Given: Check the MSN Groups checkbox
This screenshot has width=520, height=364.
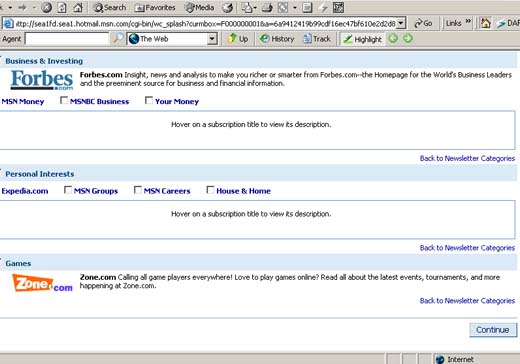Looking at the screenshot, I should [68, 190].
